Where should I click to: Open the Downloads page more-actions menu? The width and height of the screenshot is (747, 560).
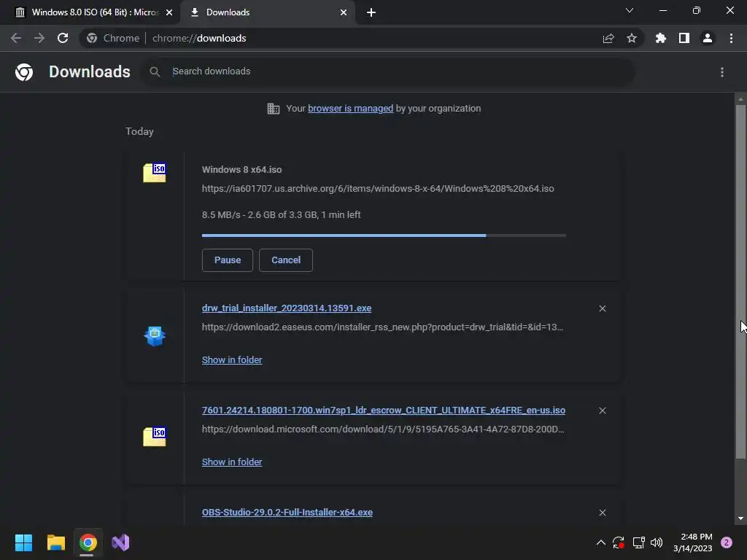pos(722,72)
